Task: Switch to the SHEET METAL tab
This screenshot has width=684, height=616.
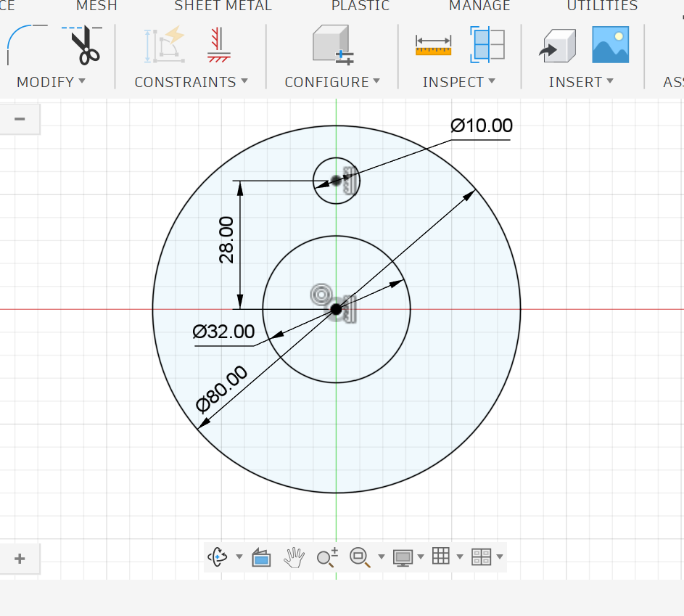Action: (223, 6)
